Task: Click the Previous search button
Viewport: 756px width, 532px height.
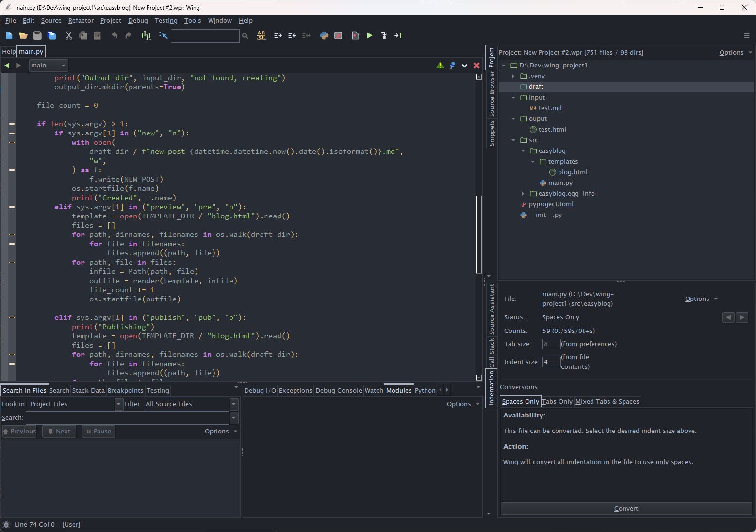Action: 19,432
